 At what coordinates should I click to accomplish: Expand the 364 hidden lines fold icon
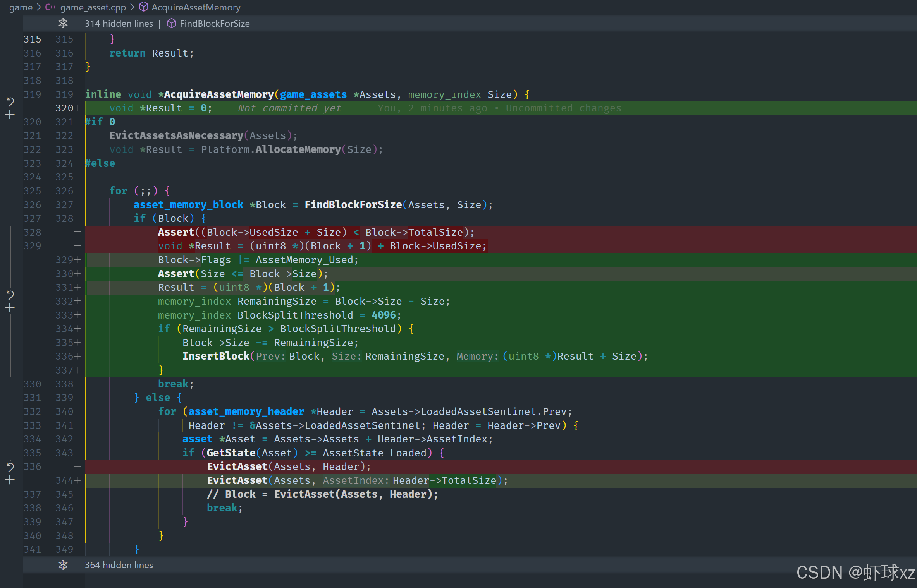click(63, 565)
